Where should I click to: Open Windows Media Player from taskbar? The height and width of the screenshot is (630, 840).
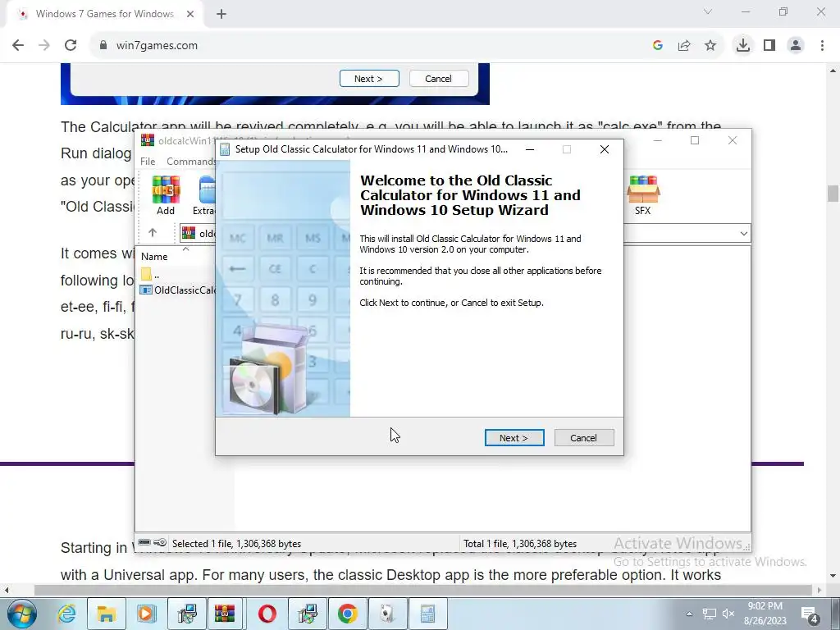point(146,614)
